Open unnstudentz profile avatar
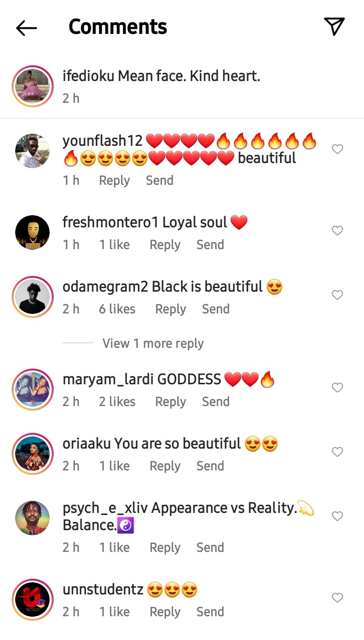 click(33, 600)
